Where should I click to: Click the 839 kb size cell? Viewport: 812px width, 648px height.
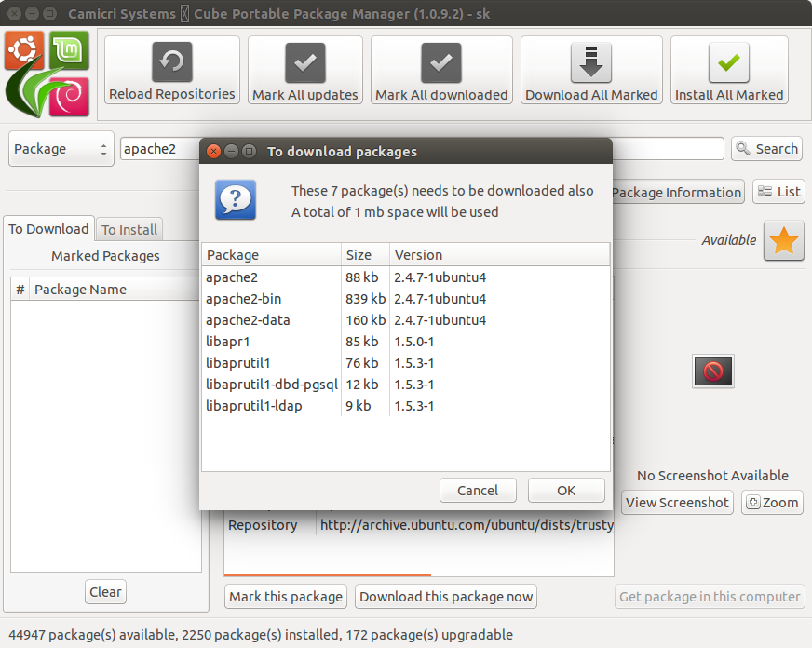[x=366, y=299]
